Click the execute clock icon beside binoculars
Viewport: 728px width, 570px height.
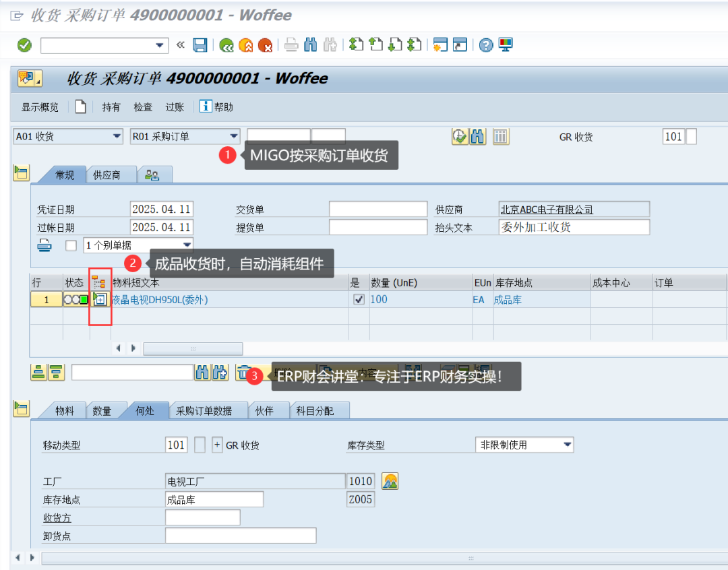pos(460,137)
